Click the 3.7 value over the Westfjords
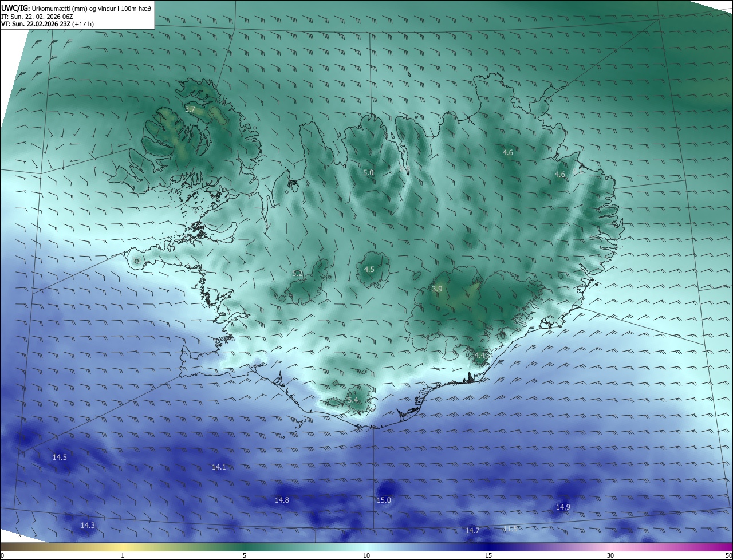This screenshot has width=733, height=560. coord(190,109)
